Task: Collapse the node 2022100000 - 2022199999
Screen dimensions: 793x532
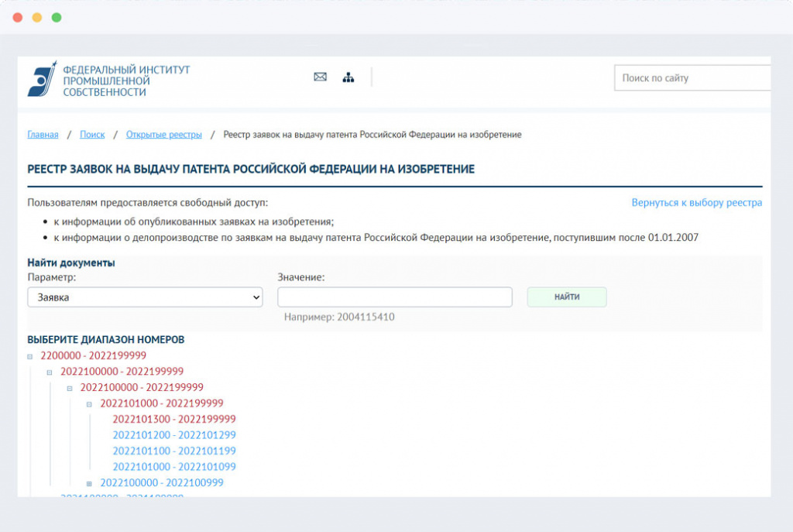Action: [49, 371]
